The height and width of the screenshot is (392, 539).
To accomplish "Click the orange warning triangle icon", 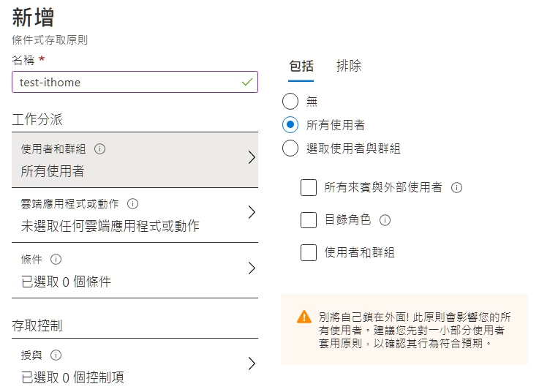I will tap(304, 317).
